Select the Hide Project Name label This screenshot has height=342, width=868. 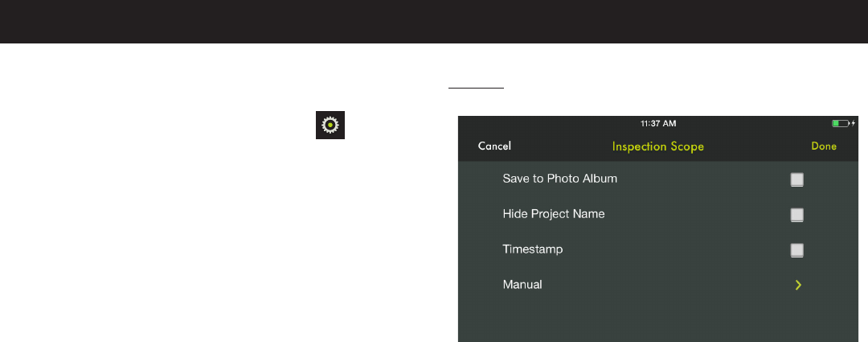(x=554, y=214)
